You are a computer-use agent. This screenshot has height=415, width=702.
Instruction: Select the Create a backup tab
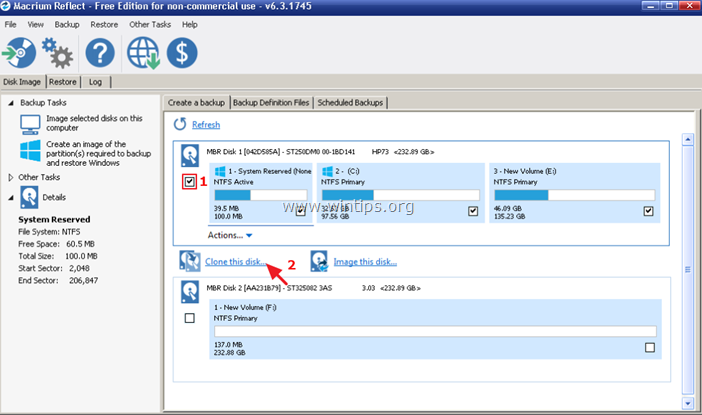pos(196,103)
